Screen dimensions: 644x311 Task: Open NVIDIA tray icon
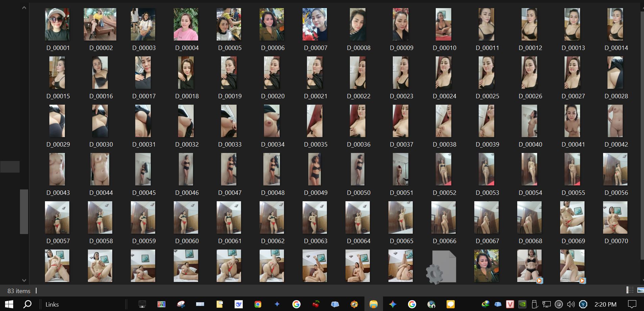[x=522, y=304]
